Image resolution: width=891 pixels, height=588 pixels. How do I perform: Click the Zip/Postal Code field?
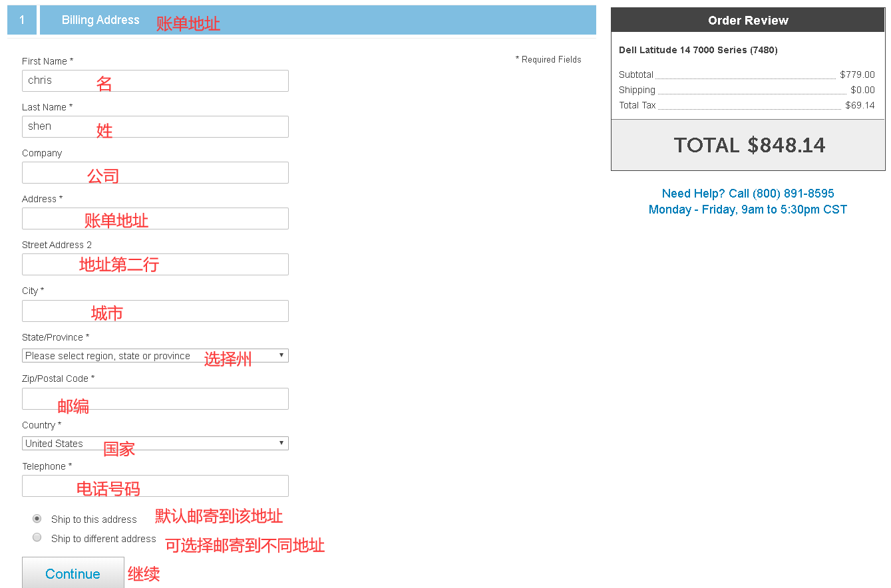pos(154,398)
